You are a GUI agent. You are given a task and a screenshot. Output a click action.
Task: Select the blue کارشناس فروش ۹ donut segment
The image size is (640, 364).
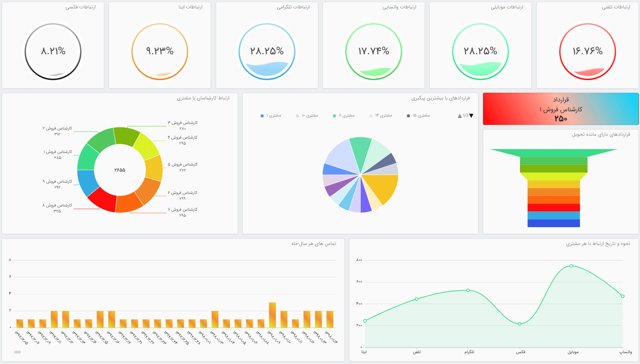pyautogui.click(x=86, y=182)
